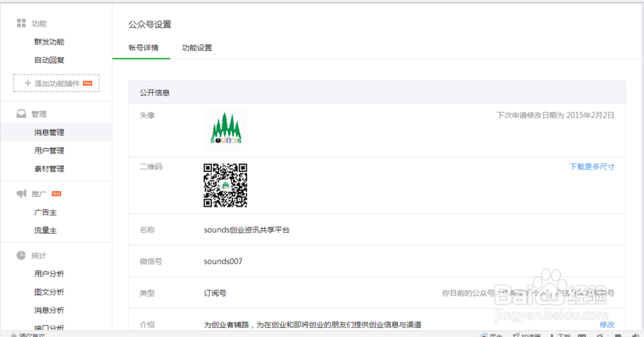Viewport: 644px width, 337px height.
Task: Click the 公众号设置 page heading
Action: (150, 24)
